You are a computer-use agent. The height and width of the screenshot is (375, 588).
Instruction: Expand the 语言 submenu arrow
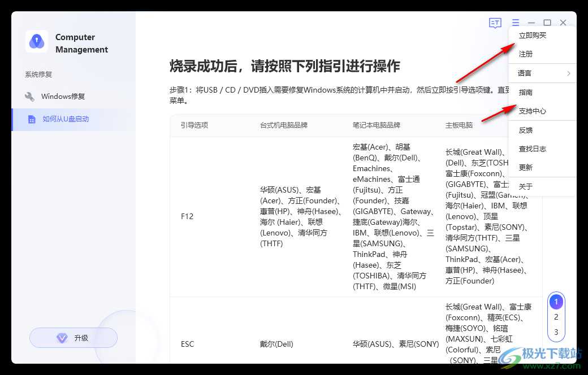[569, 73]
